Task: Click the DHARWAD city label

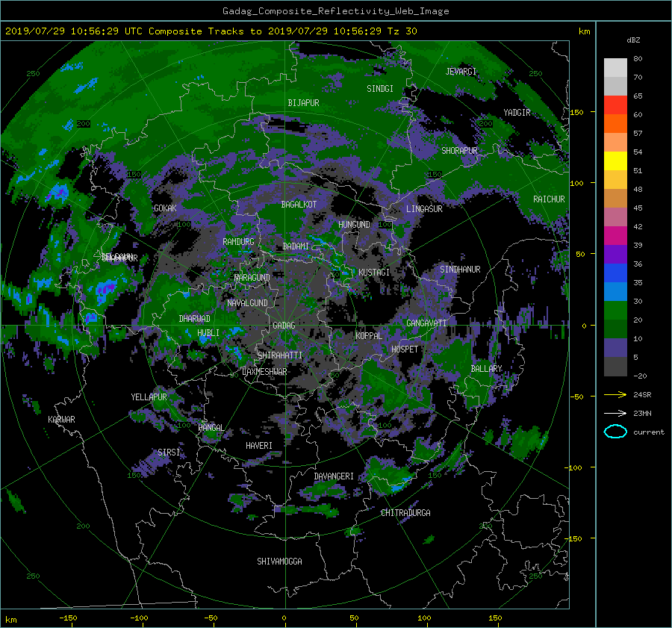Action: [x=194, y=319]
